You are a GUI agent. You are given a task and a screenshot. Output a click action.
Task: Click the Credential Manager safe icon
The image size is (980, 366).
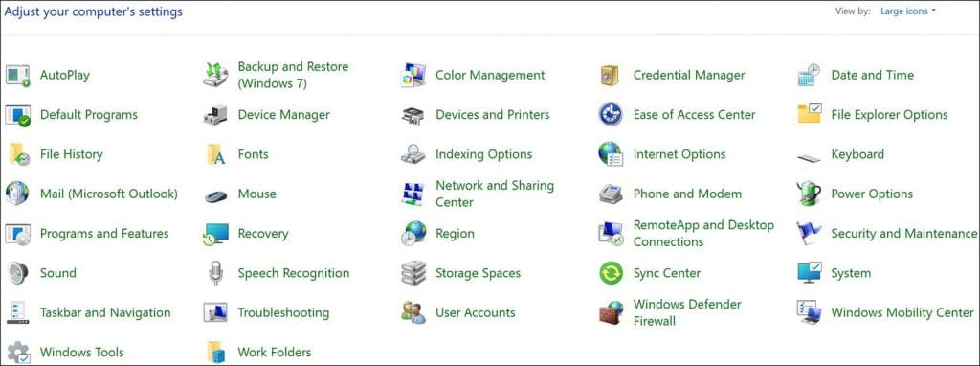[610, 75]
